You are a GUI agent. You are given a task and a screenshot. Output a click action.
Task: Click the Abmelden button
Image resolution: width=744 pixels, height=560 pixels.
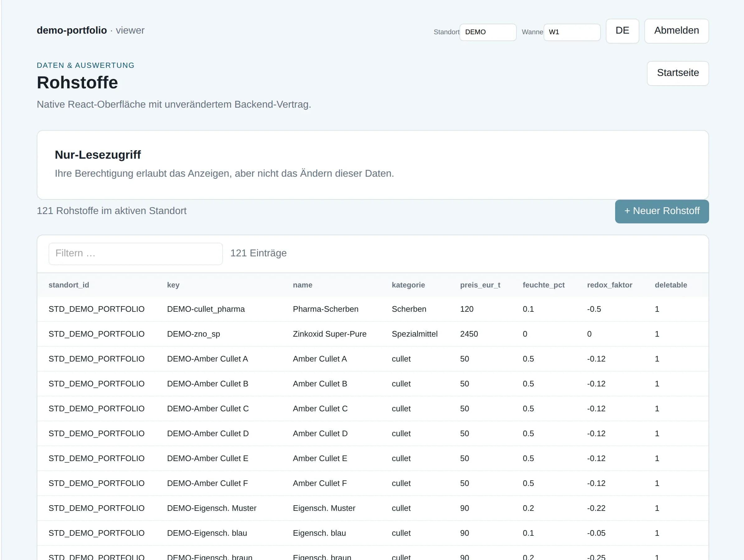coord(676,30)
